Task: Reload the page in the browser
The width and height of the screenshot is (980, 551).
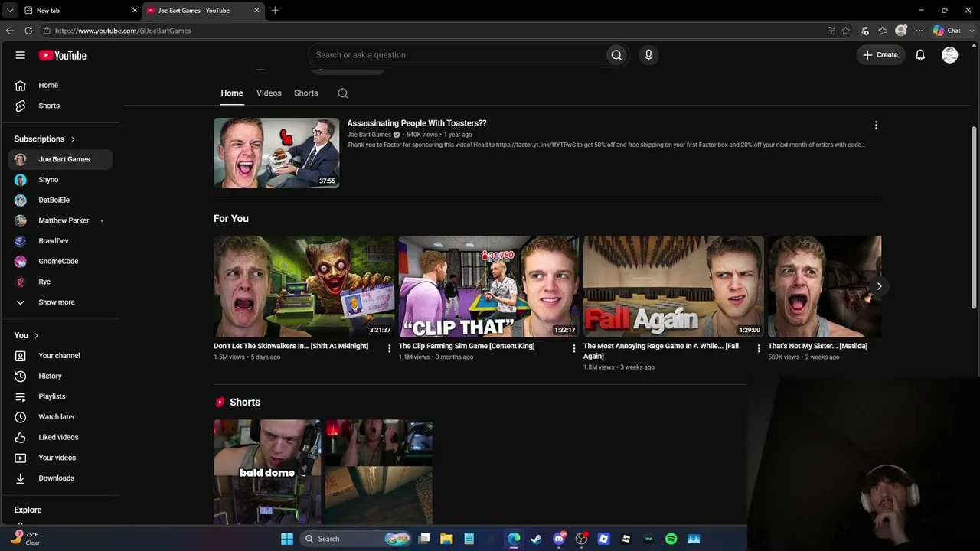Action: 28,31
